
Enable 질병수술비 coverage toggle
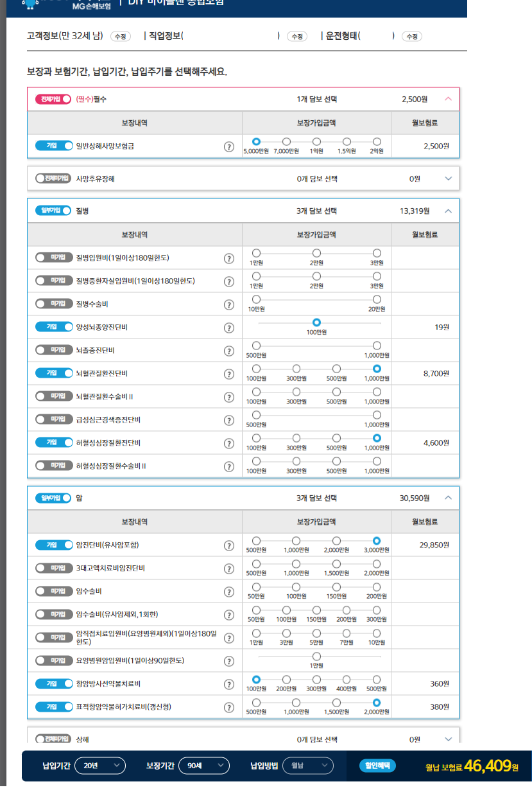click(54, 304)
